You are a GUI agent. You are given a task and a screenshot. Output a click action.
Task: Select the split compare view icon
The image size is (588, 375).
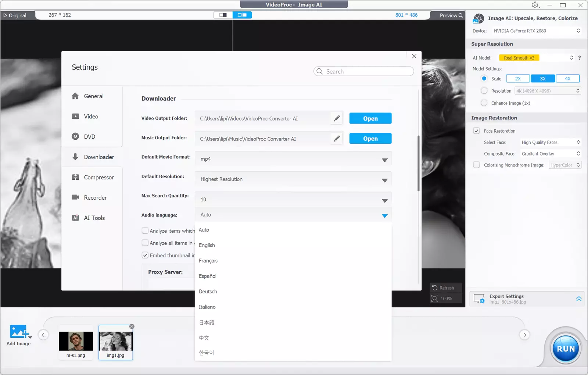pos(223,15)
